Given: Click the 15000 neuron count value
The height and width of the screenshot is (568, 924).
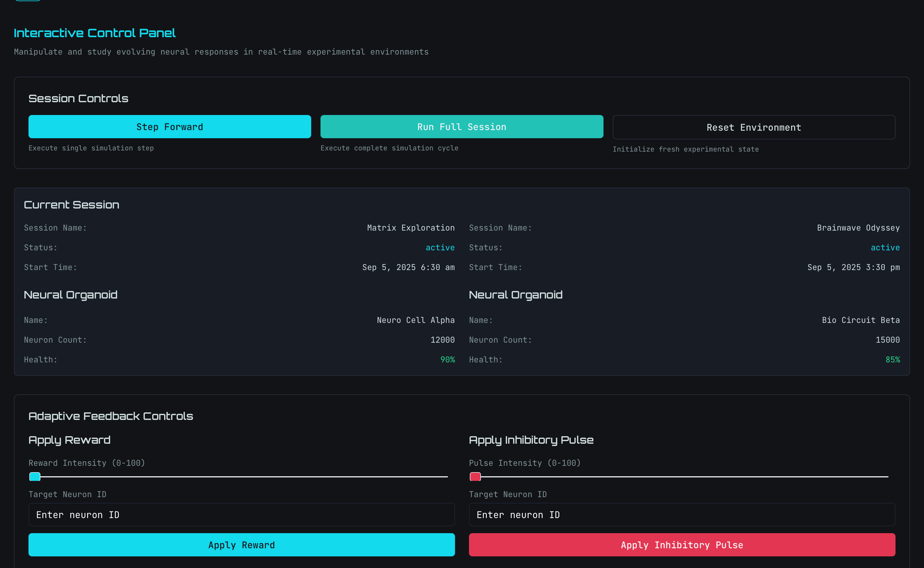Looking at the screenshot, I should click(888, 340).
